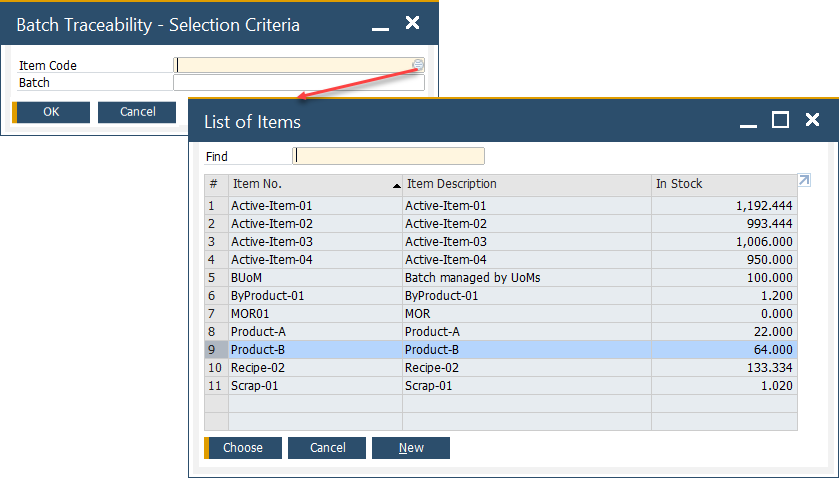This screenshot has height=478, width=839.
Task: Click OK in Batch Traceability window
Action: click(51, 112)
